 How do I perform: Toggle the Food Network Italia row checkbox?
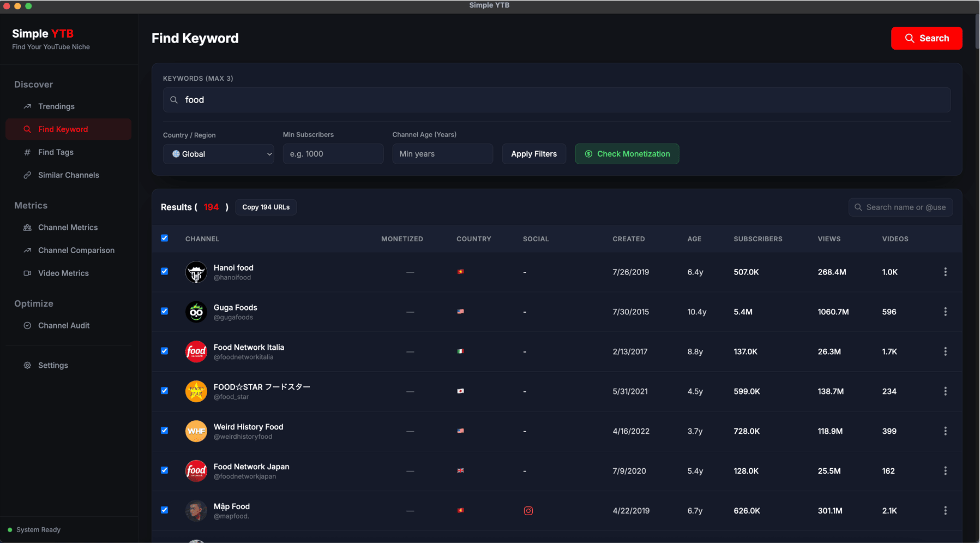pyautogui.click(x=164, y=351)
